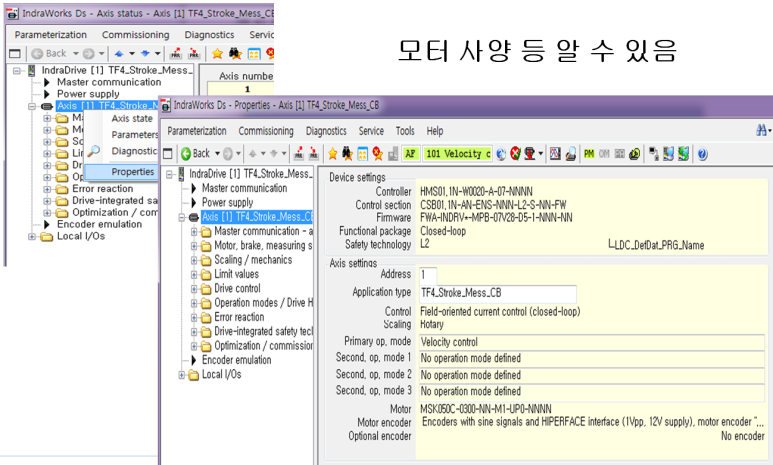Click the OM operating mode icon
This screenshot has width=773, height=465.
coord(604,154)
